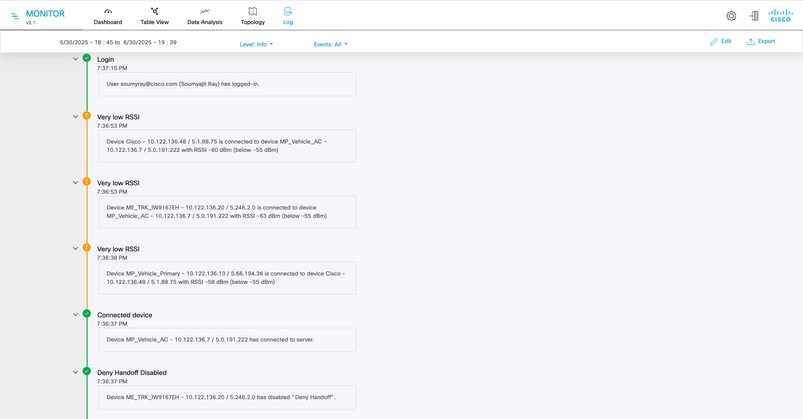Screen dimensions: 803x419
Task: Click the message mentioning RSSI -58 dBm
Action: tap(227, 278)
